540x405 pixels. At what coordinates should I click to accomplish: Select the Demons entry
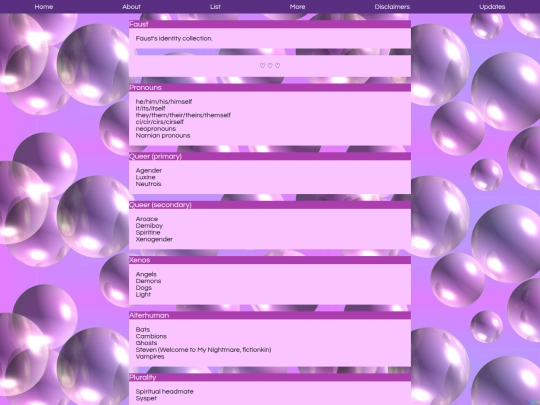tap(148, 281)
